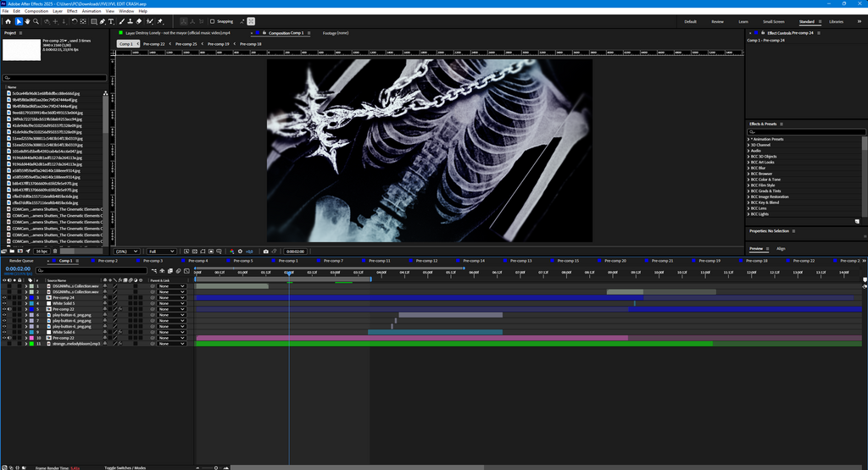Select the Brush tool

[x=122, y=21]
